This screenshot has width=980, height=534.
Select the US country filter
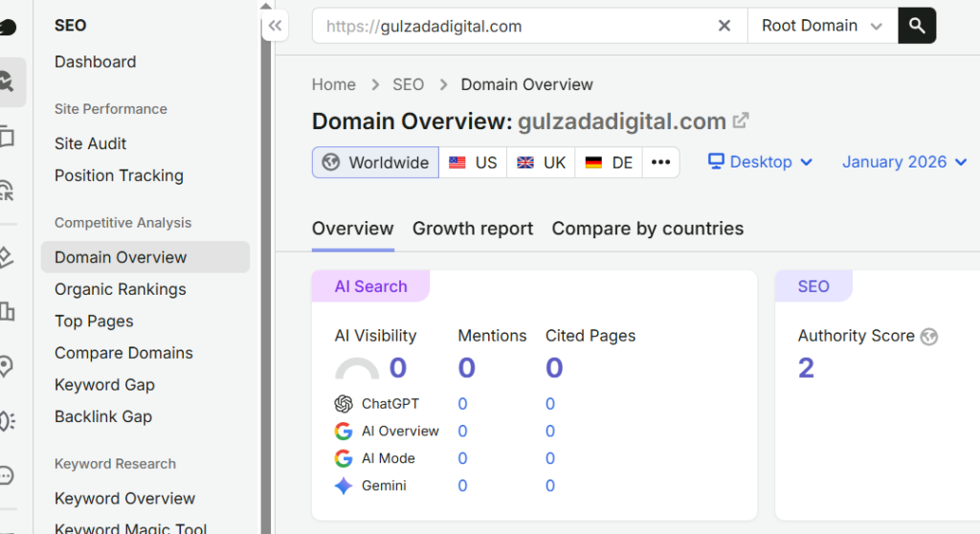[x=473, y=163]
